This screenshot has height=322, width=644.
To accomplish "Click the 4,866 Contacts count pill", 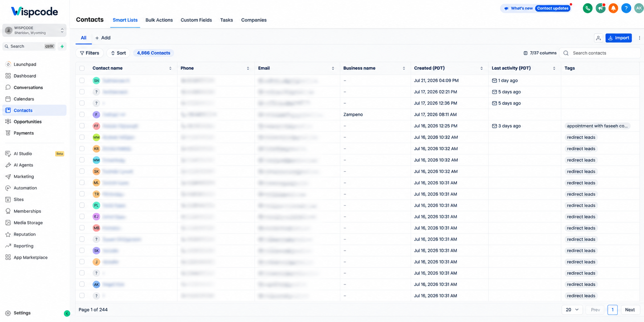I will pyautogui.click(x=154, y=53).
